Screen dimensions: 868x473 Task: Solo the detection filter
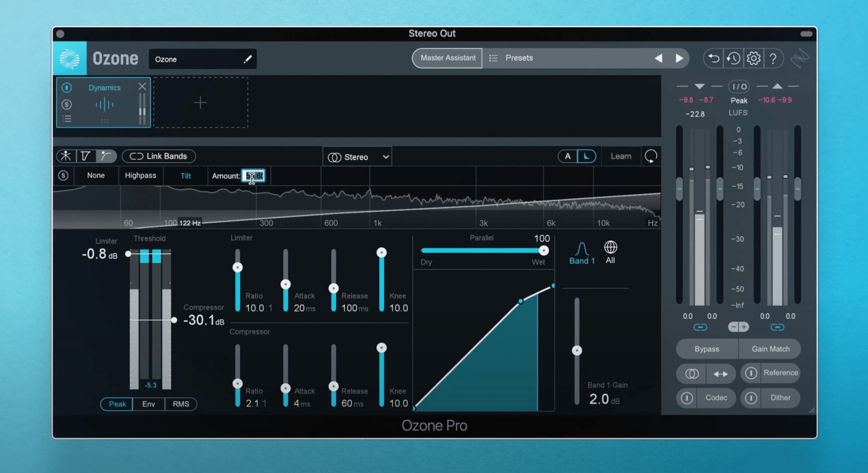pos(63,175)
